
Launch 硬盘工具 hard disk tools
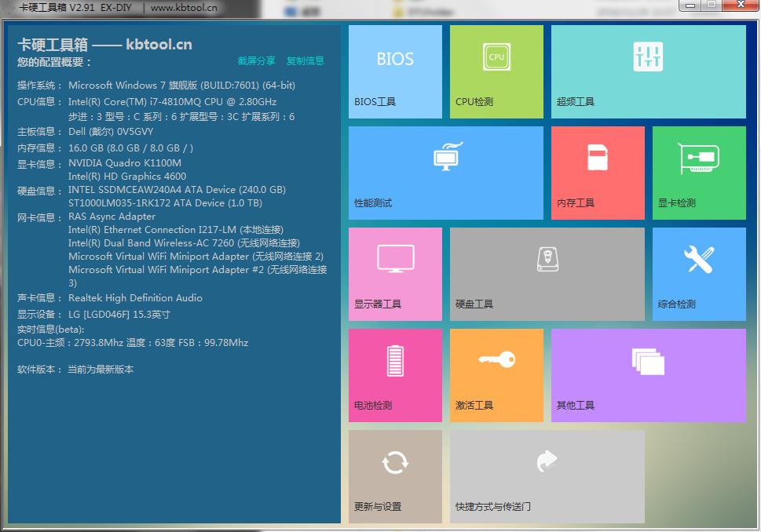[546, 273]
